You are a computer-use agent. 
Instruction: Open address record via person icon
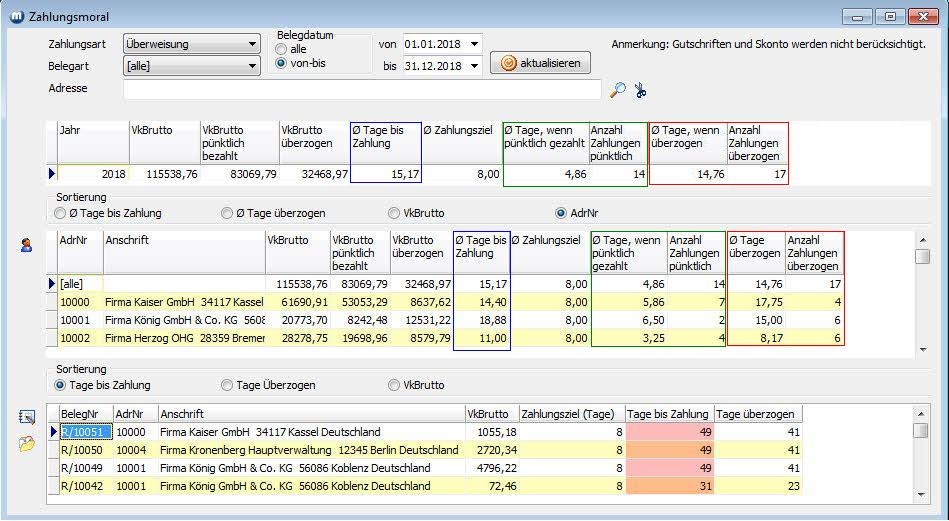click(x=27, y=245)
